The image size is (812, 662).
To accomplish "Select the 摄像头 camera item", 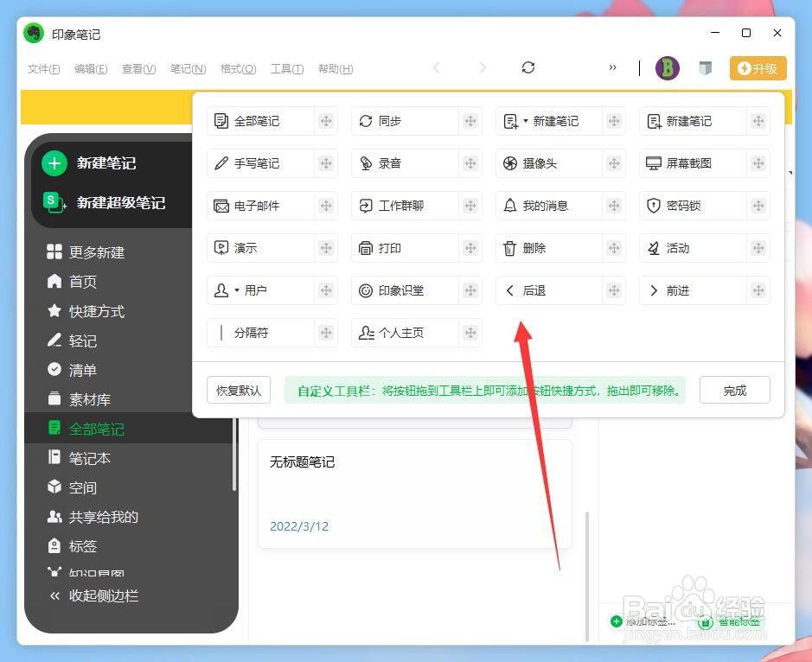I will 560,163.
